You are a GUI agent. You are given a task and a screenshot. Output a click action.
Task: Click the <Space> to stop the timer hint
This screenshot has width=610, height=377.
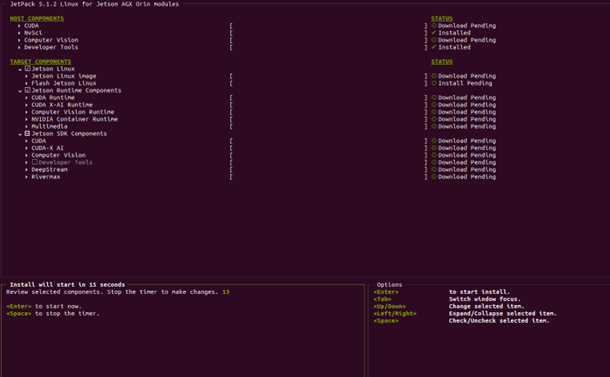point(53,314)
